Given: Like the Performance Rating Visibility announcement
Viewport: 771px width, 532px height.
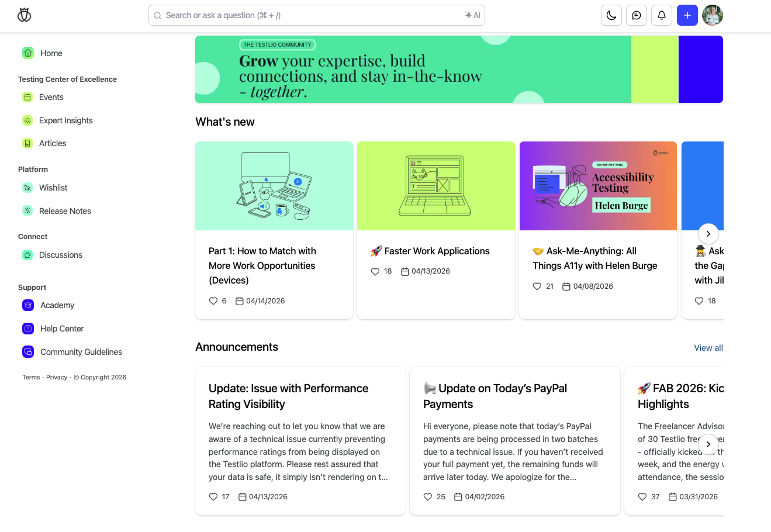Looking at the screenshot, I should (x=213, y=497).
